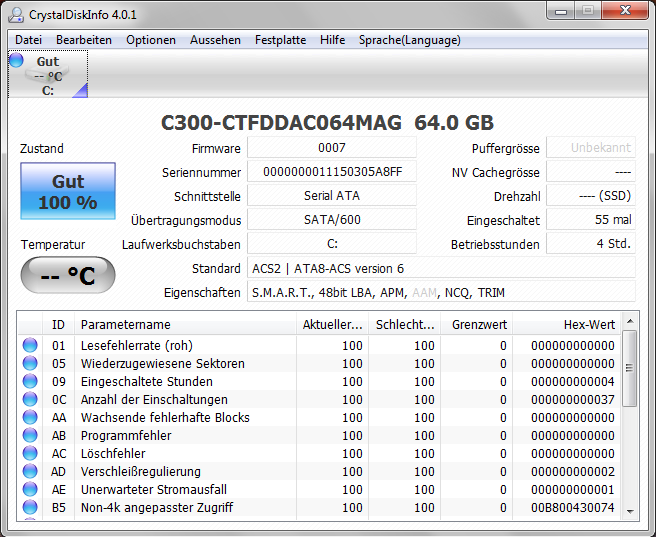The height and width of the screenshot is (537, 656).
Task: Click the scrollbar down arrow in SMART list
Action: [x=630, y=511]
